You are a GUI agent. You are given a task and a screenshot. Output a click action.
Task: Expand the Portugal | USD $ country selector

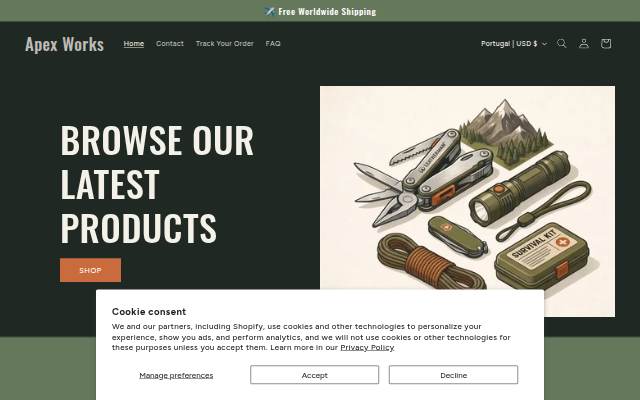coord(513,43)
